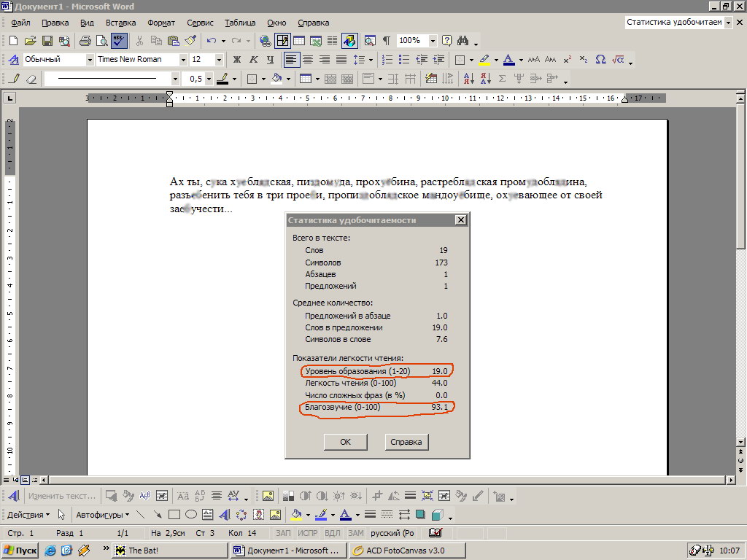Apply the yellow highlight color swatch
The image size is (747, 560).
point(484,60)
